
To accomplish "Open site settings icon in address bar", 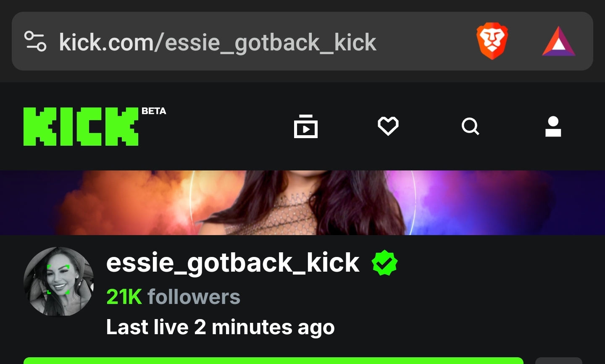I will tap(35, 41).
